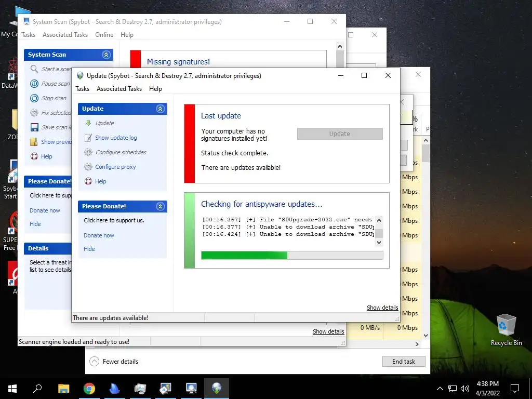Image resolution: width=532 pixels, height=399 pixels.
Task: Click Save scan log floppy disk icon
Action: [34, 127]
